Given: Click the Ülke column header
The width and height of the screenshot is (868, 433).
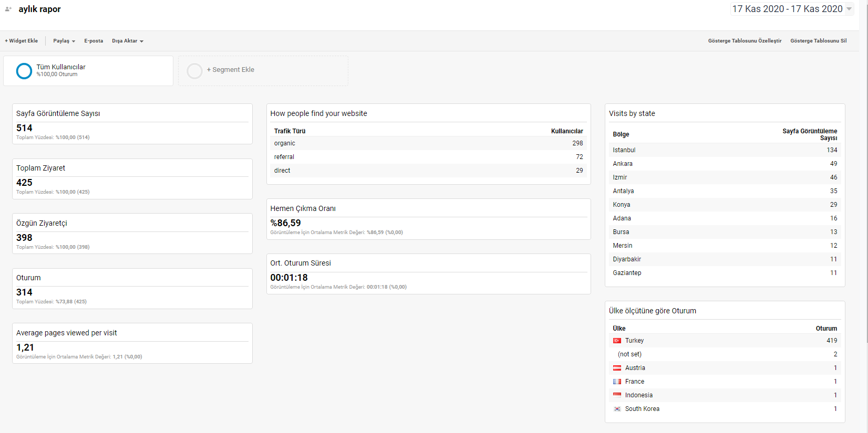Looking at the screenshot, I should click(x=619, y=329).
